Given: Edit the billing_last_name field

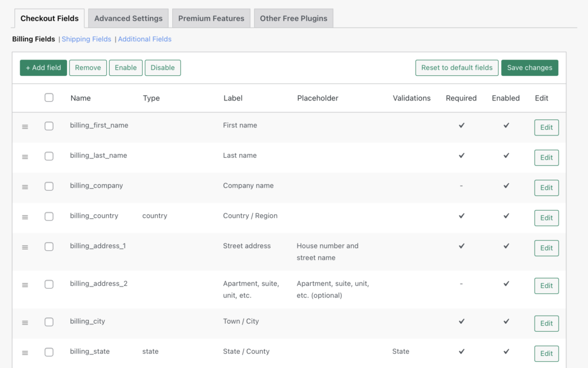Looking at the screenshot, I should (547, 157).
